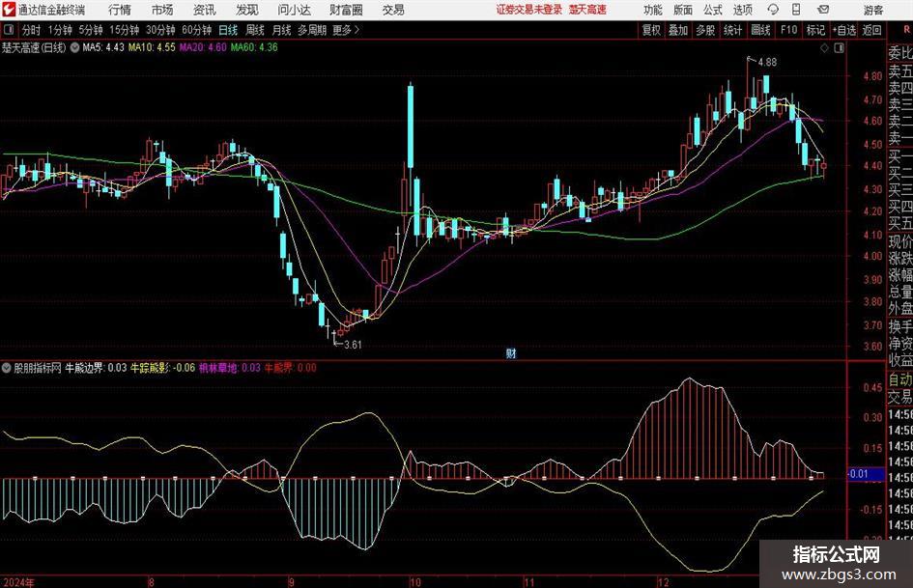Click the 返回 back button
This screenshot has width=913, height=588.
[x=871, y=30]
